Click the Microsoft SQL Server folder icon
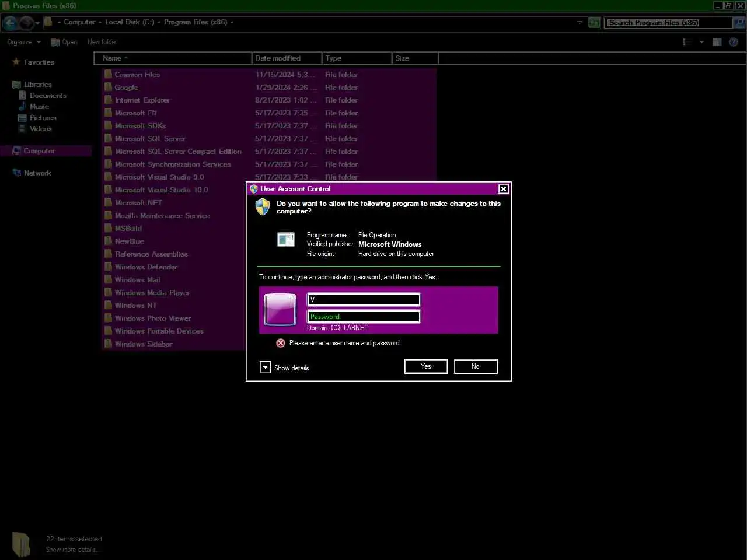This screenshot has height=560, width=747. [108, 138]
